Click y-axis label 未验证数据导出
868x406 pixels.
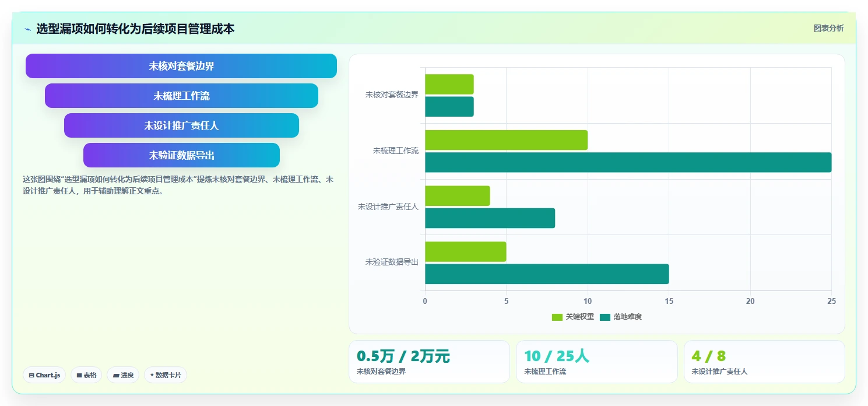pyautogui.click(x=392, y=262)
